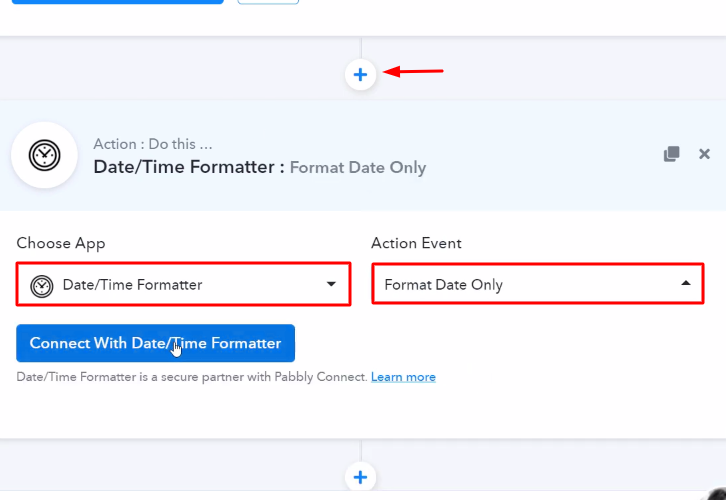Delete the Date/Time Formatter action step
The height and width of the screenshot is (500, 726).
tap(704, 154)
